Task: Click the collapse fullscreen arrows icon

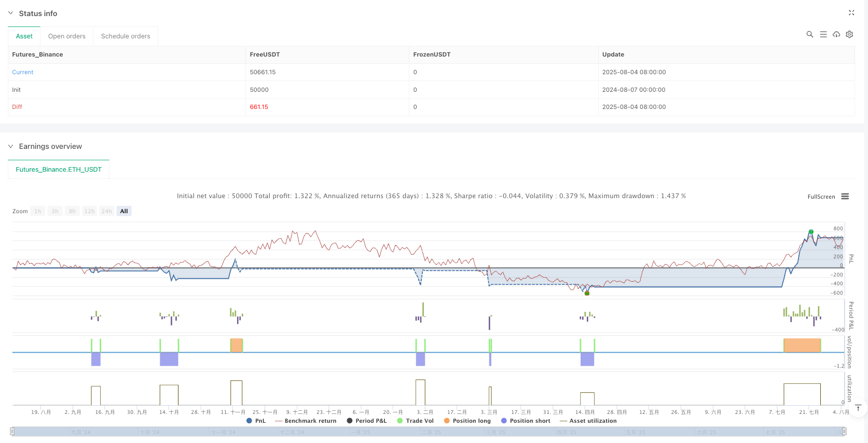Action: (851, 12)
